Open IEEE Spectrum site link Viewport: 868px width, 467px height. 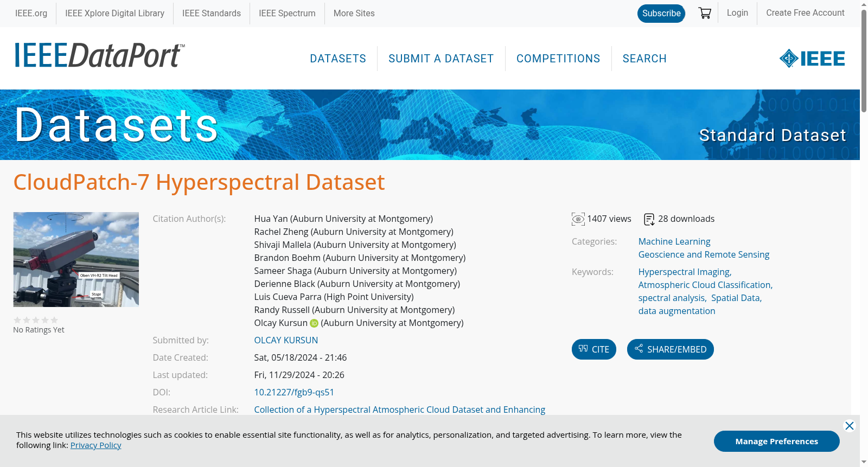click(287, 13)
